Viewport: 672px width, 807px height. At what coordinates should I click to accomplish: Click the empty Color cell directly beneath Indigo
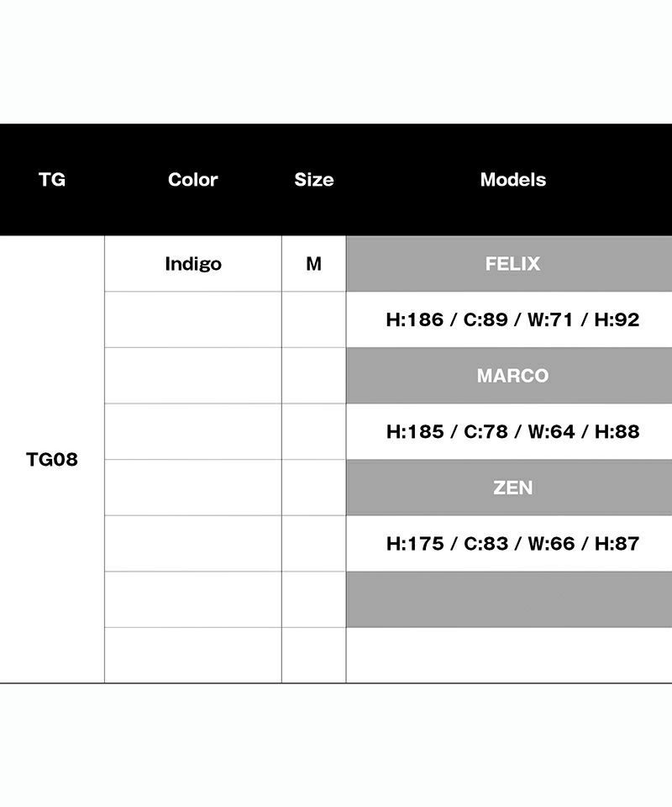192,319
